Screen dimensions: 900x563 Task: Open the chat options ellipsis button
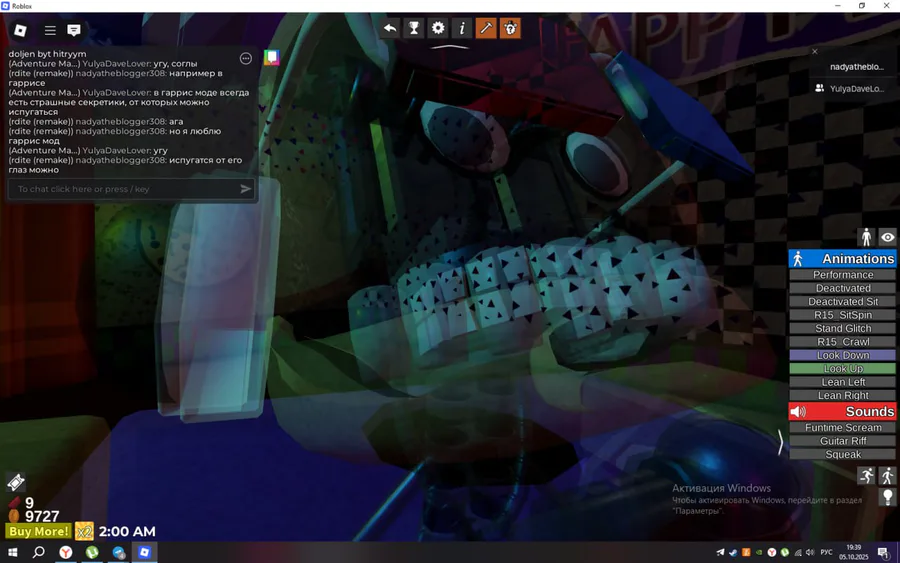(x=246, y=59)
